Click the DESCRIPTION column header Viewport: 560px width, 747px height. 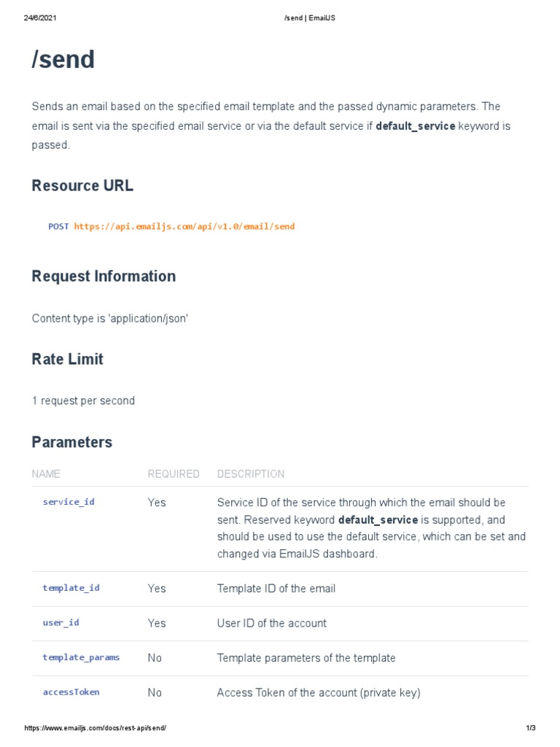[251, 474]
